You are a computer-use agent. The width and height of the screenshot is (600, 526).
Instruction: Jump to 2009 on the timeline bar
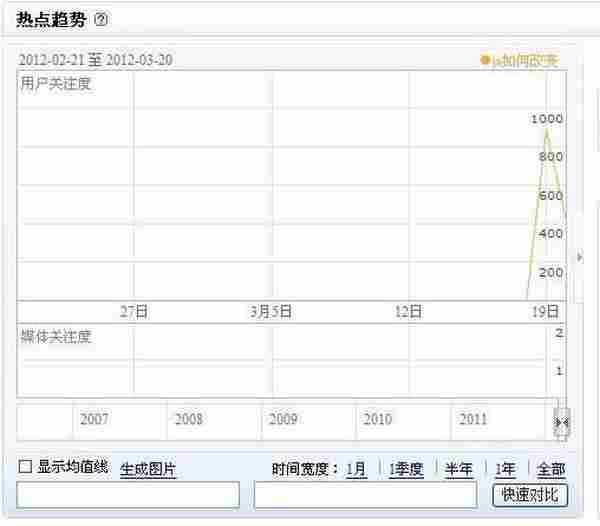[x=283, y=420]
